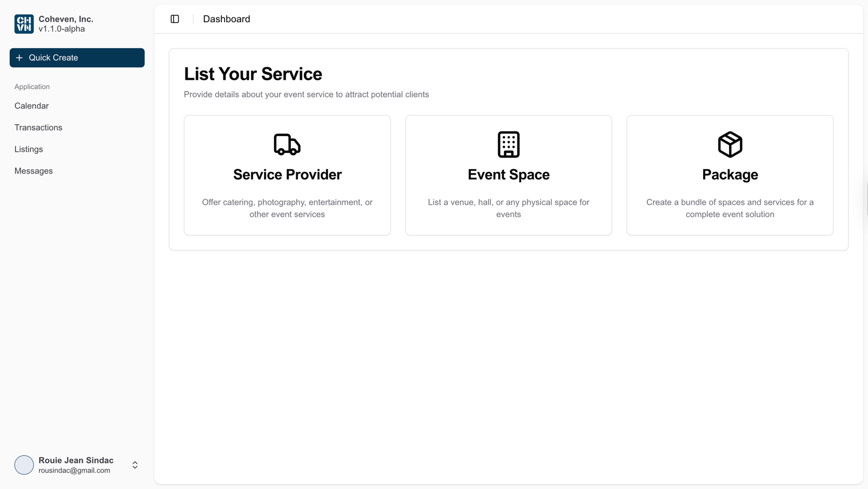
Task: Select the Service Provider card title
Action: pos(287,175)
